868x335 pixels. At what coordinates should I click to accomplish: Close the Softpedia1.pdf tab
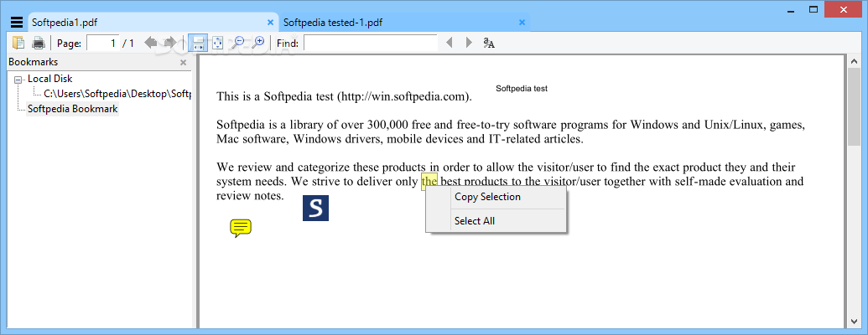pos(271,23)
